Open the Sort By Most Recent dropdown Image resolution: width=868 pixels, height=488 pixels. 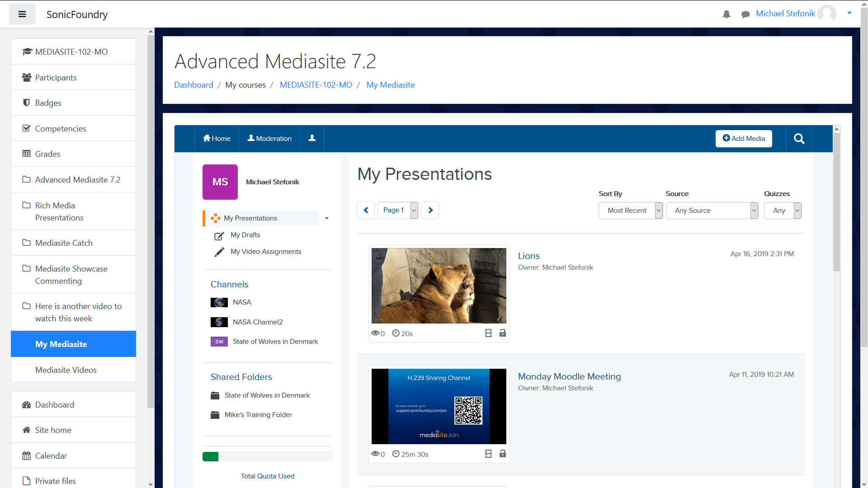tap(631, 211)
